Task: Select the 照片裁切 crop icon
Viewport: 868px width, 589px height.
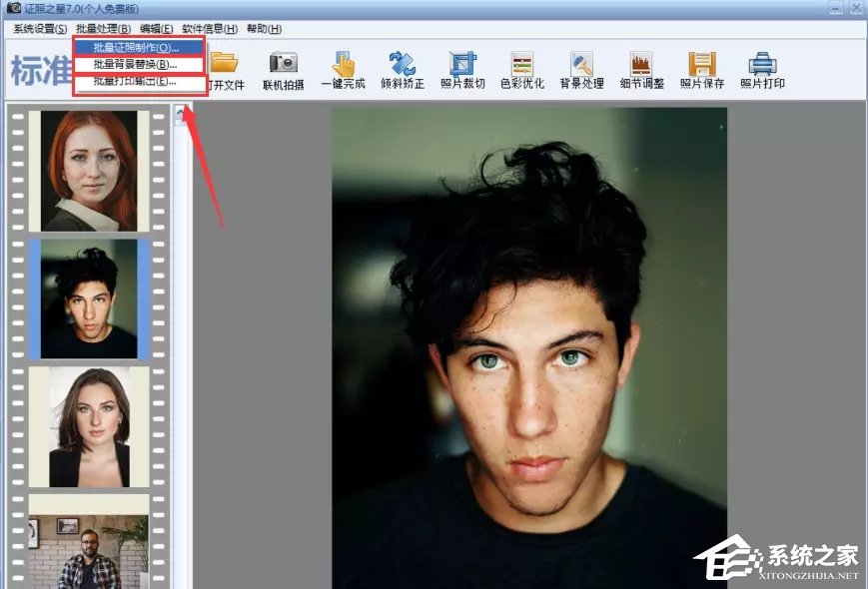Action: (x=462, y=64)
